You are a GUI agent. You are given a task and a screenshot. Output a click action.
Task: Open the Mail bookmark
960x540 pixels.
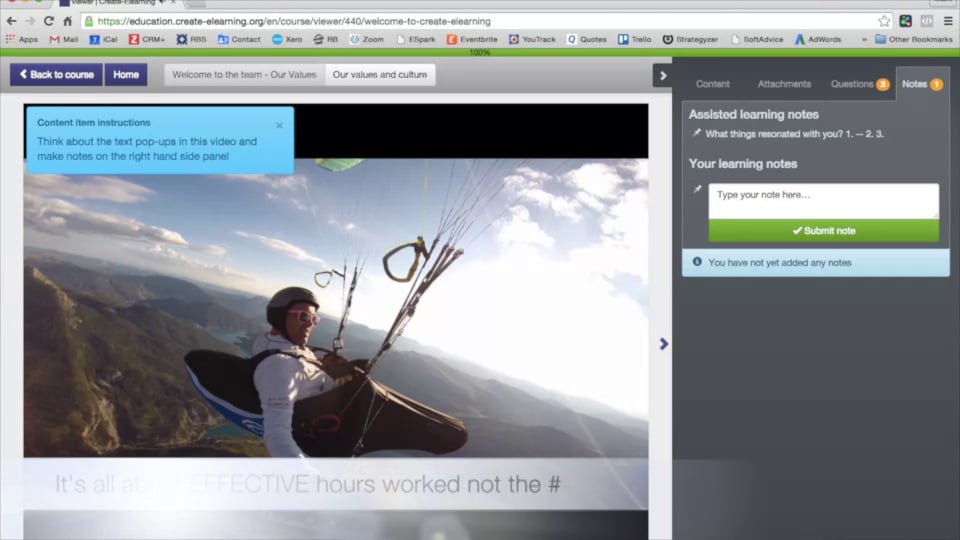64,39
